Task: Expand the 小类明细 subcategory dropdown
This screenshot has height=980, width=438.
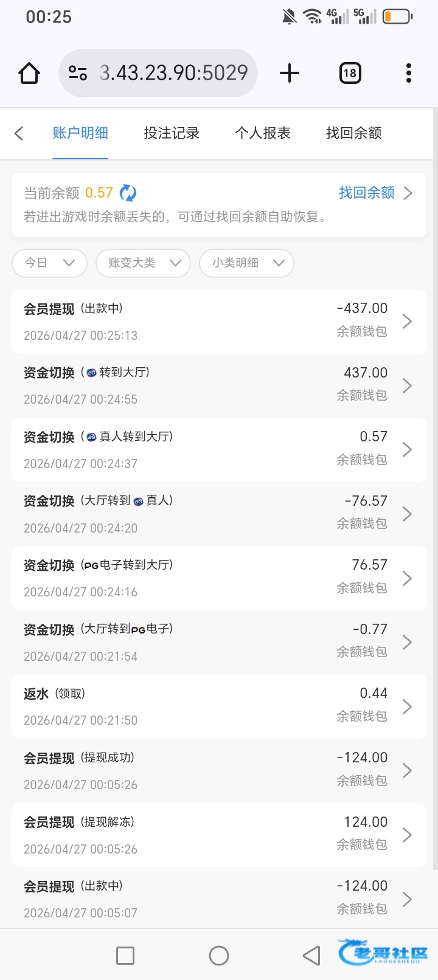Action: (246, 263)
